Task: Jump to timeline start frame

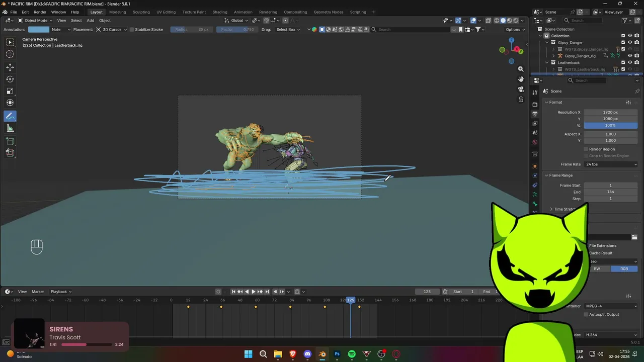Action: coord(233,292)
